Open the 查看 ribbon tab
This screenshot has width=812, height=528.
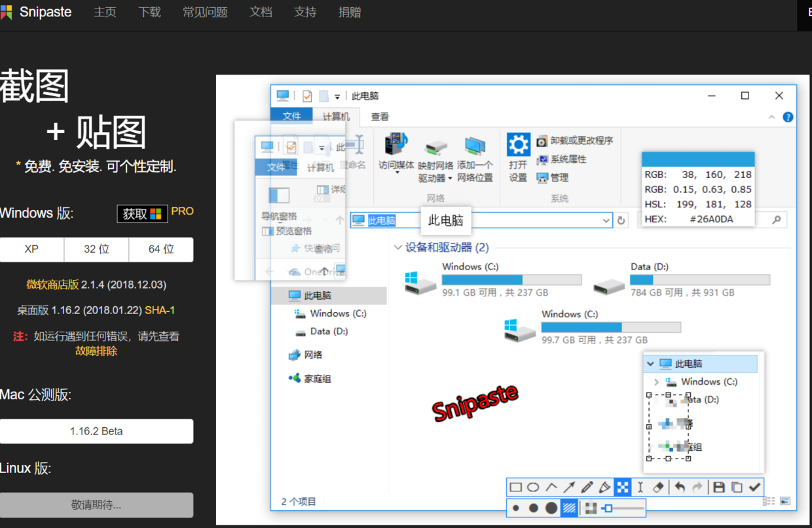point(380,116)
